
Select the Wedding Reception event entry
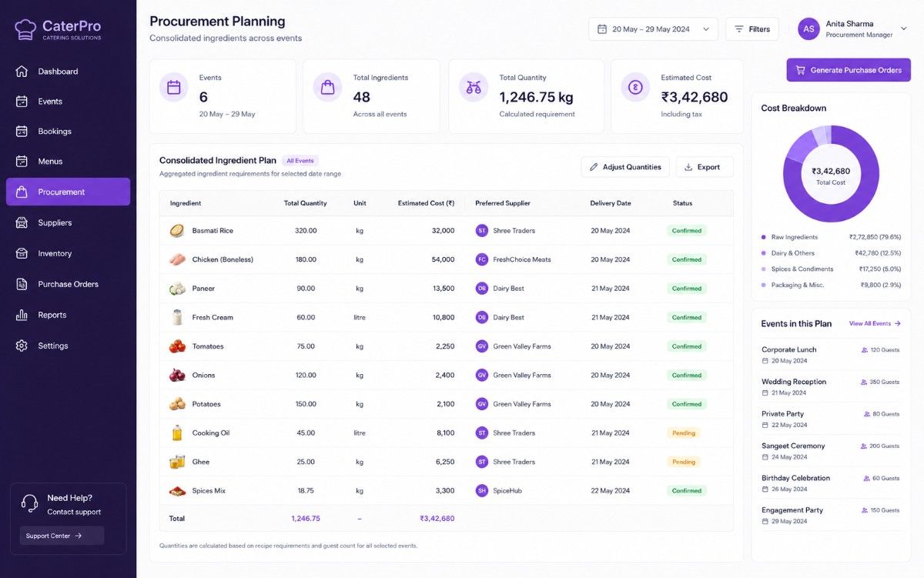pyautogui.click(x=831, y=387)
